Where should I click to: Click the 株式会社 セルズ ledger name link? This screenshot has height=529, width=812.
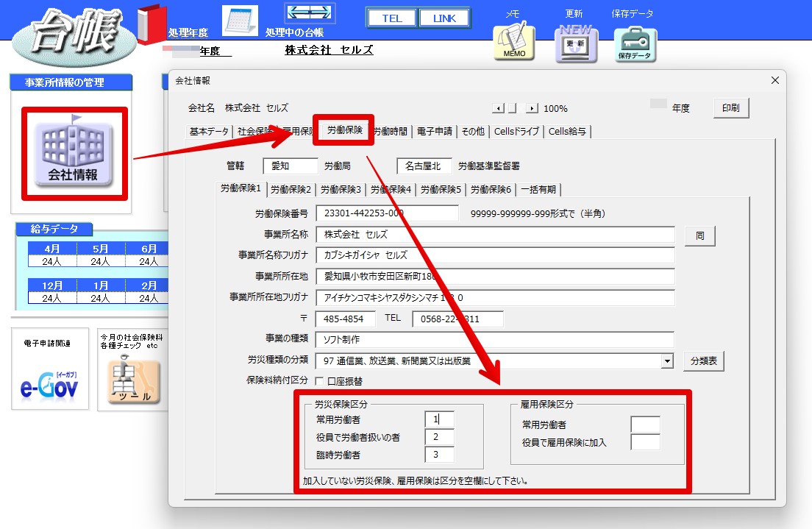329,50
